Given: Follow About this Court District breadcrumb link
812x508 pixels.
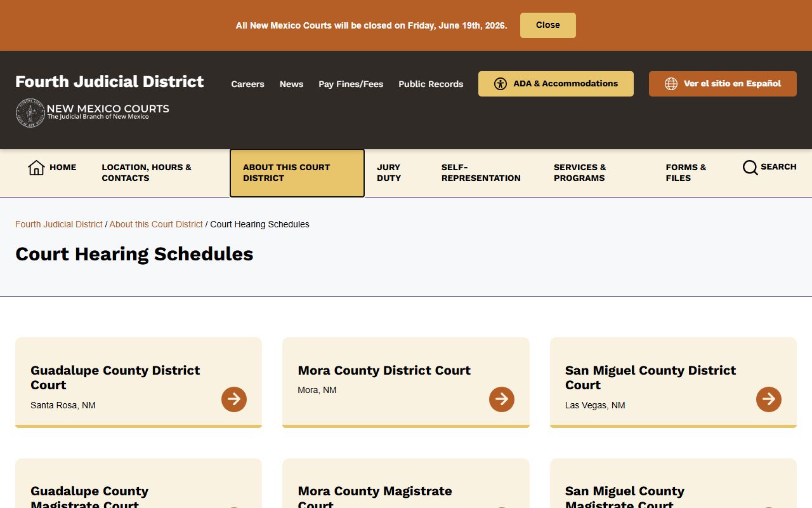Looking at the screenshot, I should coord(156,224).
